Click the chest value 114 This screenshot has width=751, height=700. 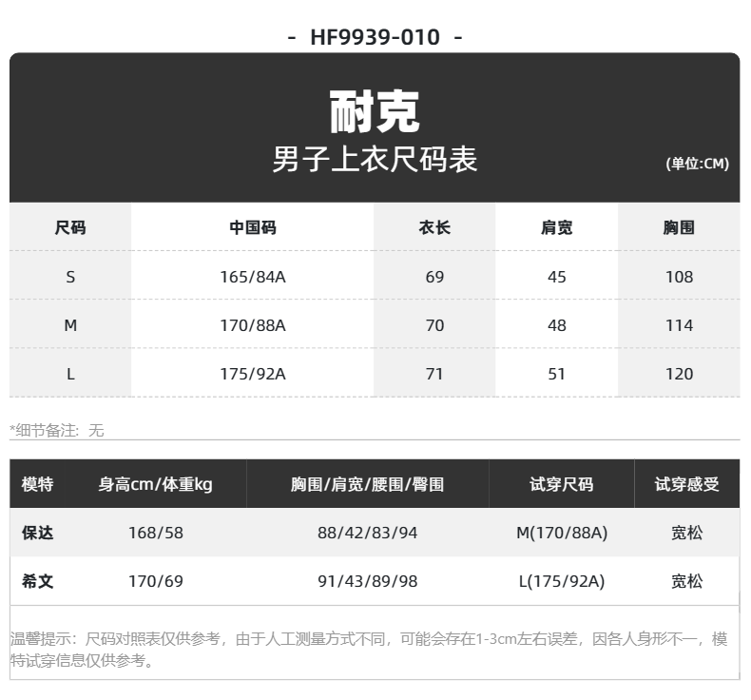coord(679,326)
